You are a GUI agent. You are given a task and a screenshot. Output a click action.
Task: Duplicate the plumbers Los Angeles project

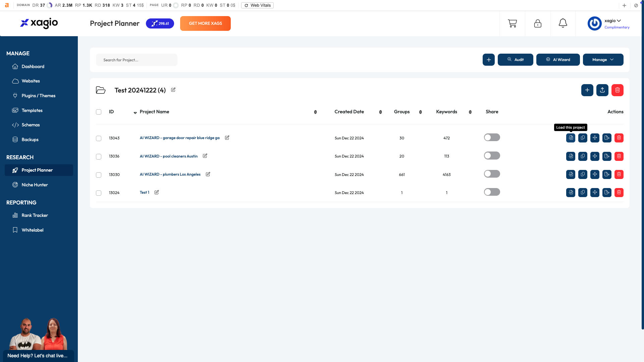583,174
